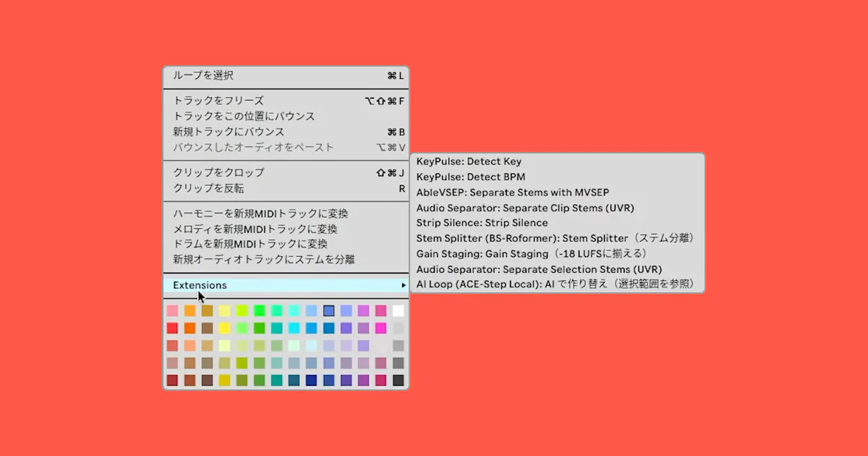The width and height of the screenshot is (868, 456).
Task: Click 新規オーディオトラックにステムを分離
Action: click(x=286, y=259)
